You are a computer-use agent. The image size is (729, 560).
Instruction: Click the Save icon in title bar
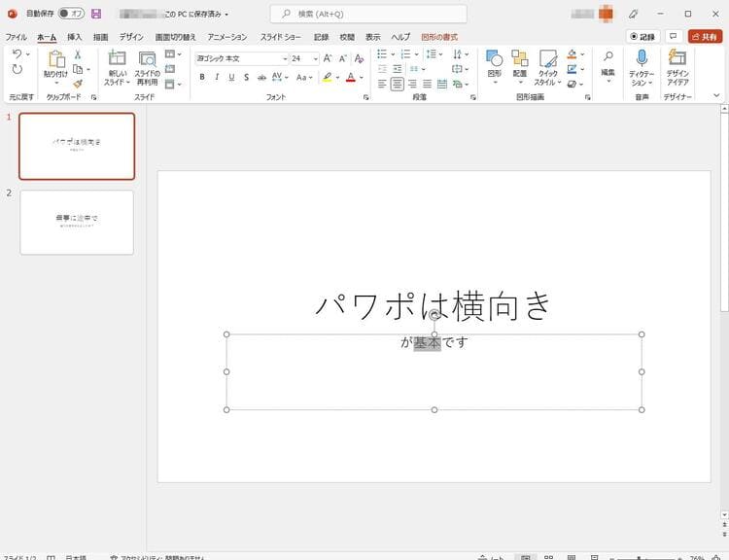coord(96,14)
